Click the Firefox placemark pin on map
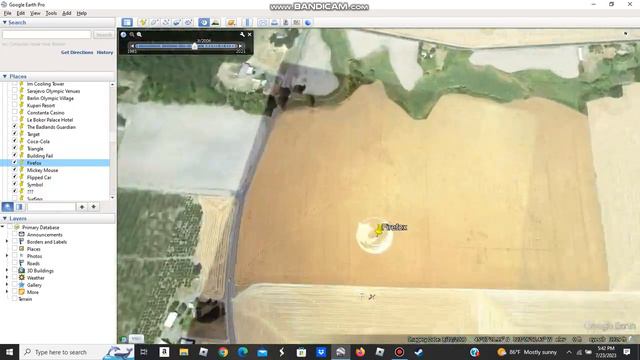This screenshot has width=640, height=360. click(x=379, y=230)
